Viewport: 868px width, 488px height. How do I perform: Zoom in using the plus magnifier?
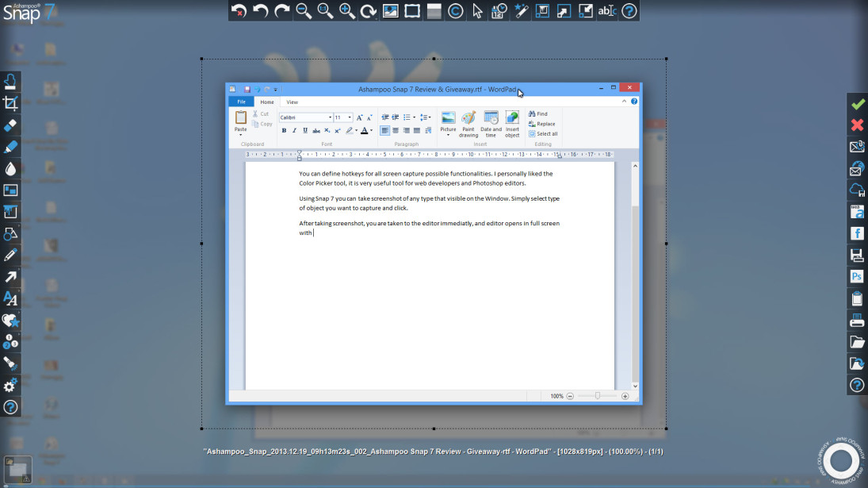click(x=347, y=11)
